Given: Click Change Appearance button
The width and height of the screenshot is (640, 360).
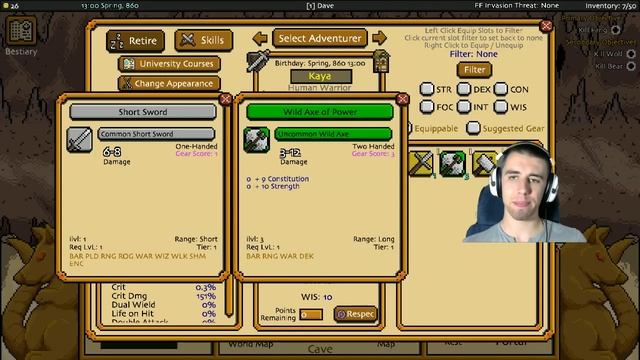Looking at the screenshot, I should pyautogui.click(x=169, y=84).
